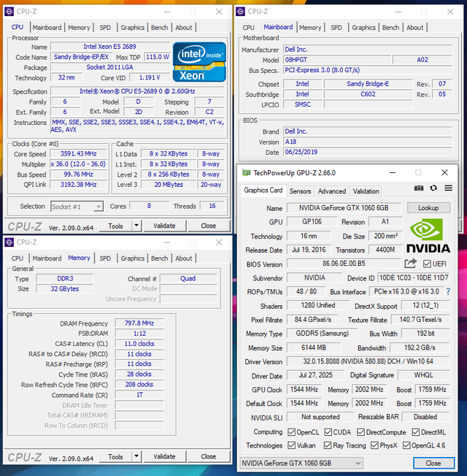Click Specification value Xeon E5-2689

(137, 91)
